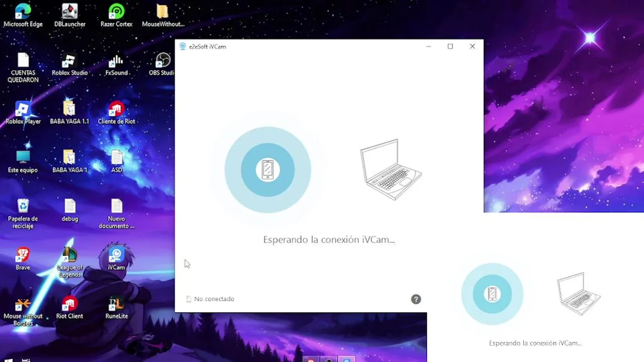Screen dimensions: 644x362
Task: Click the phone icon in the iVCam window
Action: click(x=268, y=170)
